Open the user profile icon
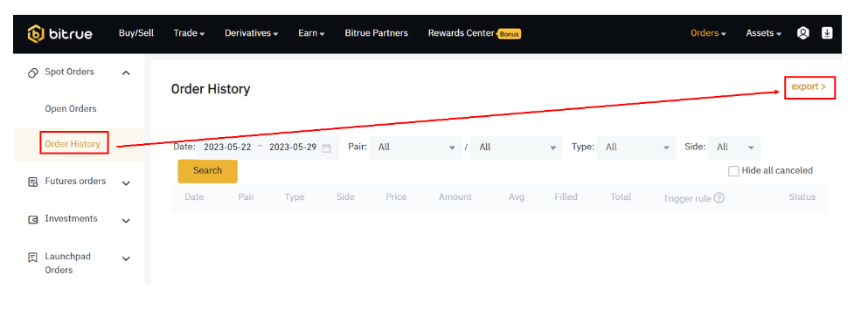 coord(802,33)
